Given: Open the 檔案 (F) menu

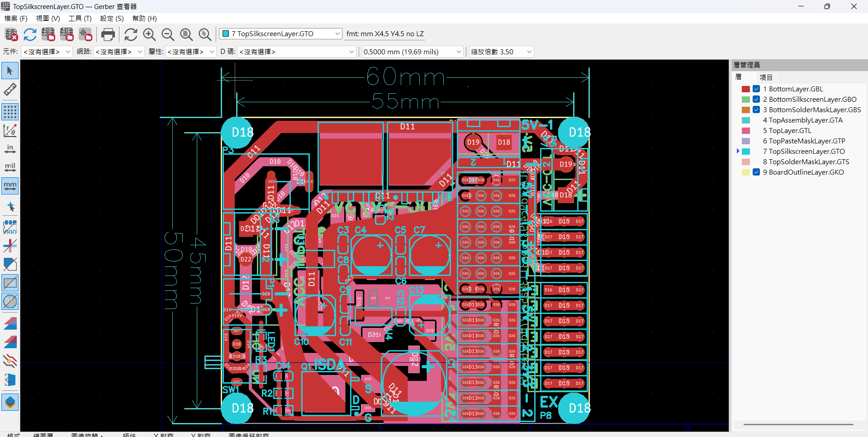Looking at the screenshot, I should (x=16, y=19).
